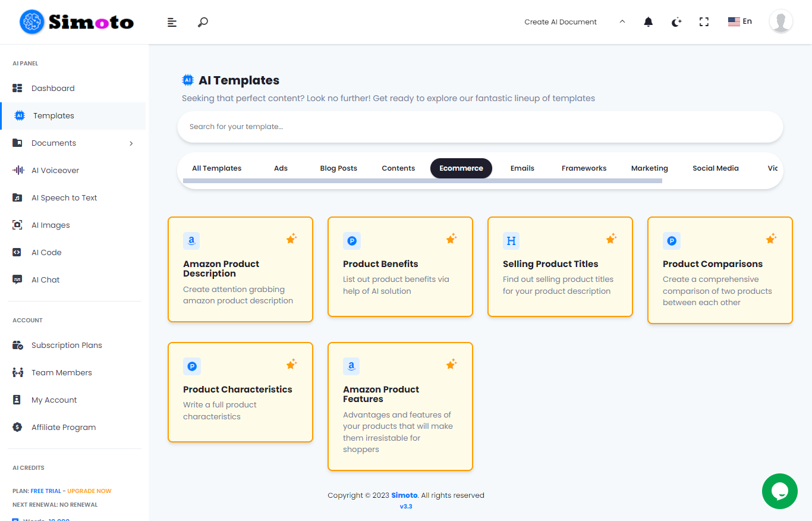Click the Affiliate Program dollar icon
The width and height of the screenshot is (812, 521).
17,427
